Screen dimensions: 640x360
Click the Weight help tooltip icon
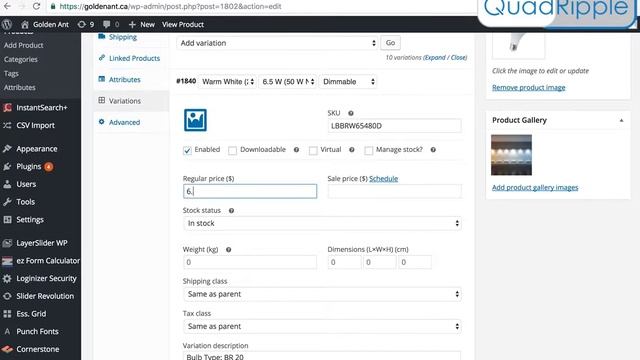pyautogui.click(x=229, y=249)
